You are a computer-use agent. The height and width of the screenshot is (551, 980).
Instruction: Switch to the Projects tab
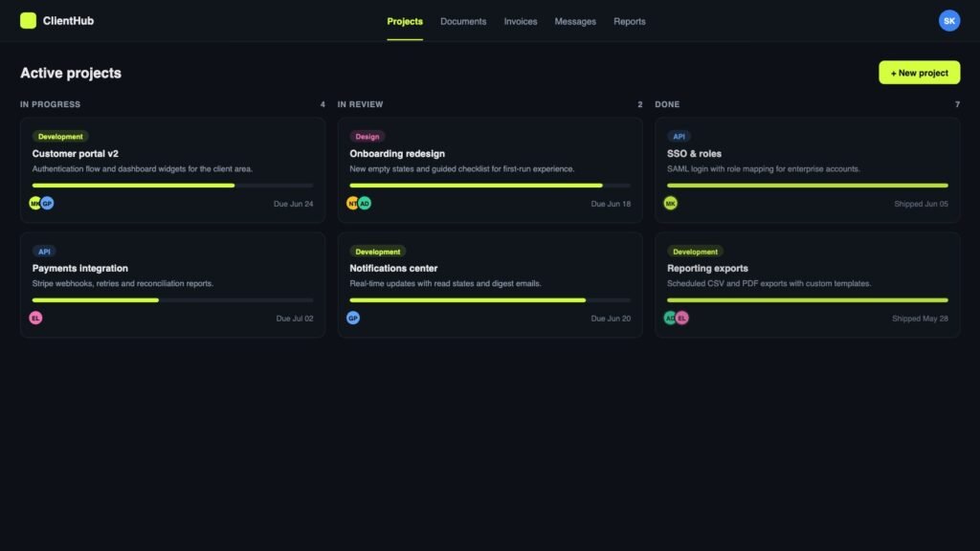(405, 21)
